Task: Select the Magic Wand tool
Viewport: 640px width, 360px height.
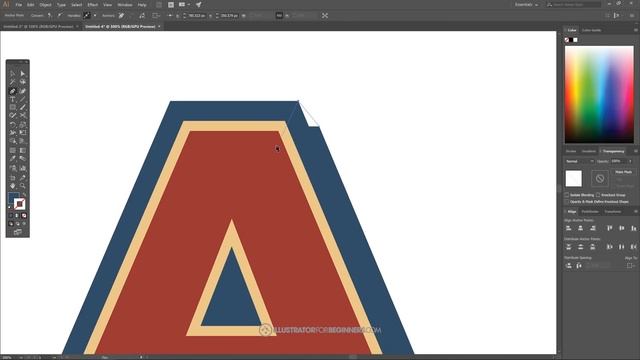Action: click(x=13, y=82)
